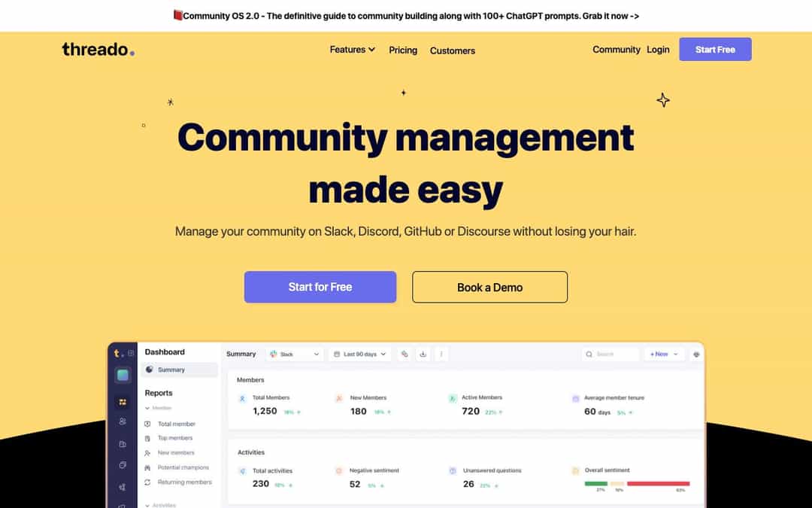The width and height of the screenshot is (812, 508).
Task: Select the Summary item under Dashboard
Action: tap(179, 370)
